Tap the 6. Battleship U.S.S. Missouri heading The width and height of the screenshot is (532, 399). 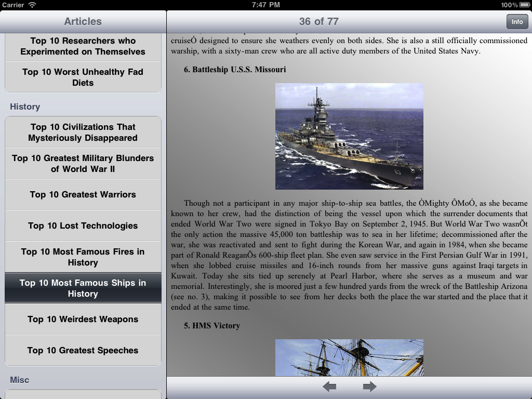[x=235, y=70]
